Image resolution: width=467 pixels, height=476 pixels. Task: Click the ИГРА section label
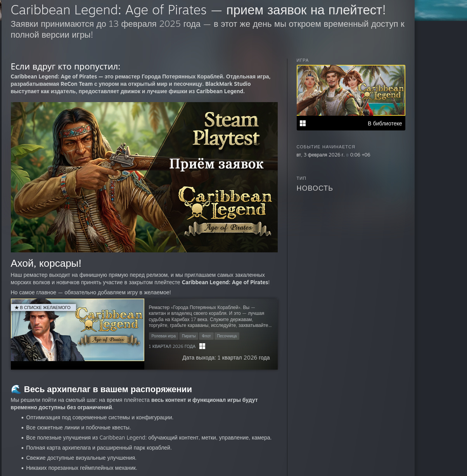[x=303, y=60]
